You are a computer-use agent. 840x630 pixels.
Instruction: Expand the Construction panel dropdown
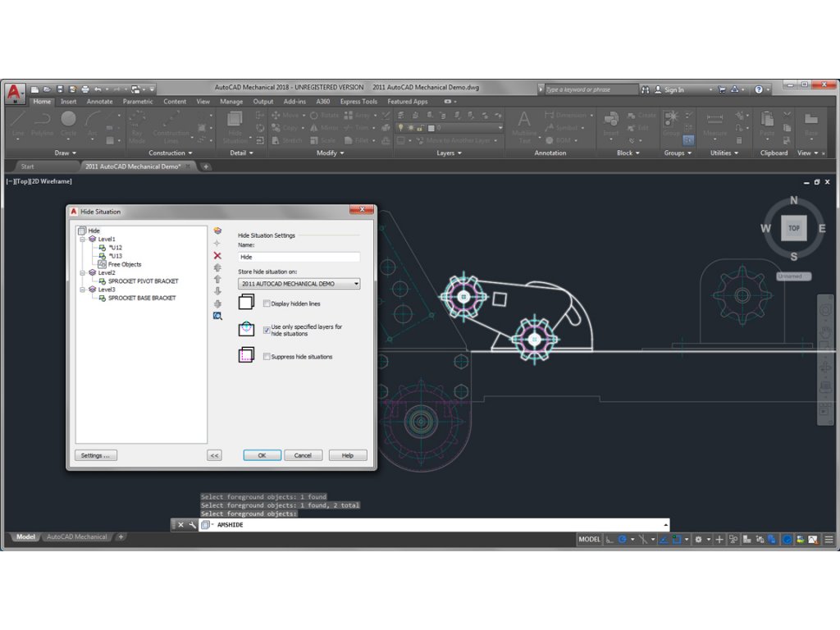click(171, 153)
